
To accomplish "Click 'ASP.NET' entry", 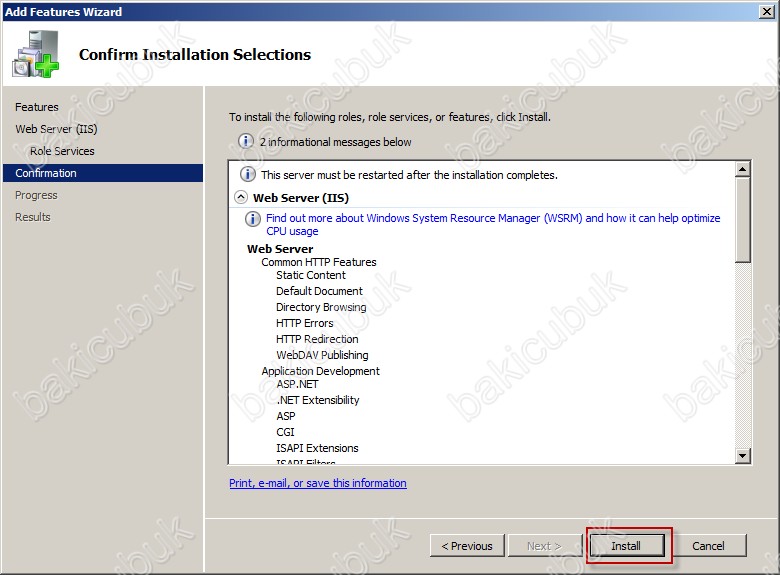I will (x=297, y=384).
